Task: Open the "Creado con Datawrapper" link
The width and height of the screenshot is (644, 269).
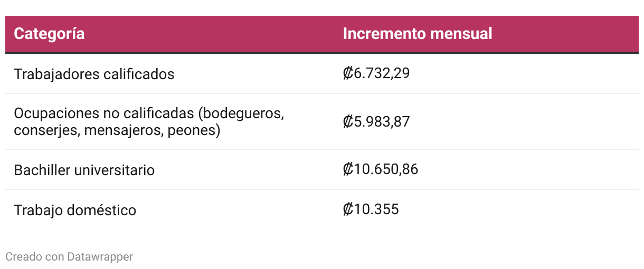Action: pyautogui.click(x=69, y=257)
